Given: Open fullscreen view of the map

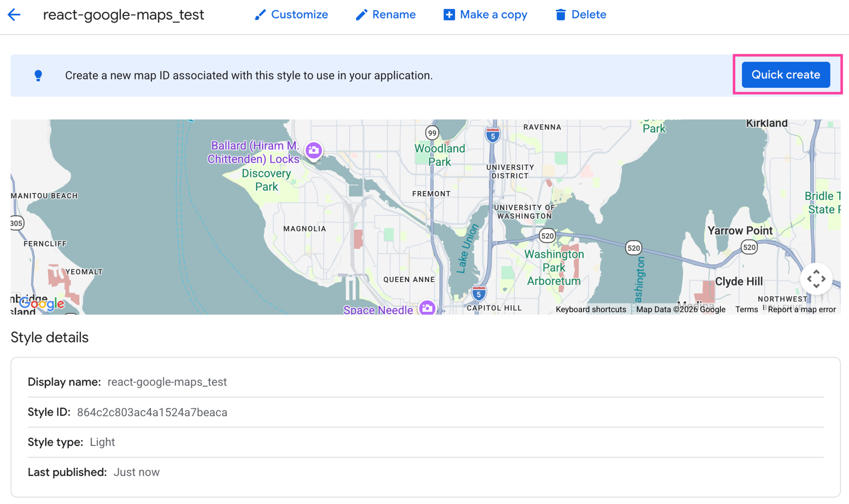Looking at the screenshot, I should 816,279.
